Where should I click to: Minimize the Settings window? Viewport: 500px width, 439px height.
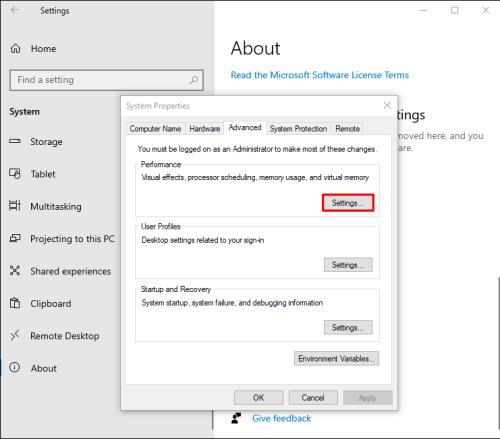coord(424,10)
